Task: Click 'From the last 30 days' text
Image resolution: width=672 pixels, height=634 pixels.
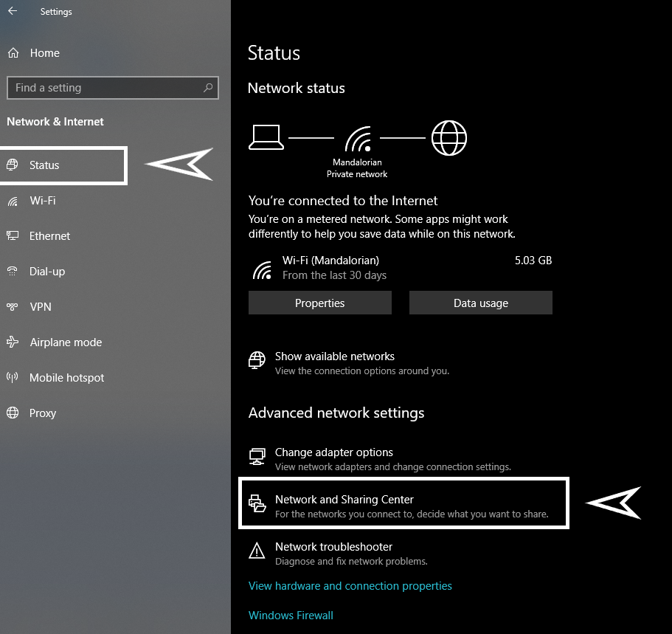Action: 334,275
